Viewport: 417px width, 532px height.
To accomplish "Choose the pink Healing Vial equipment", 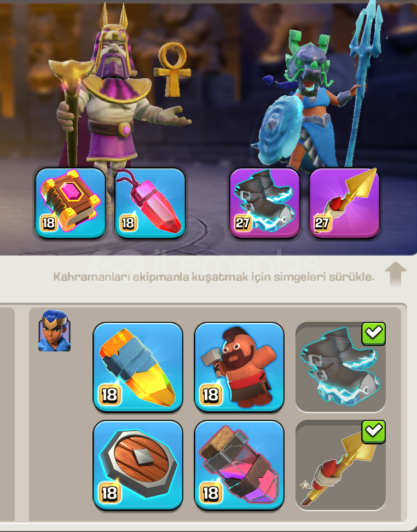I will click(239, 465).
